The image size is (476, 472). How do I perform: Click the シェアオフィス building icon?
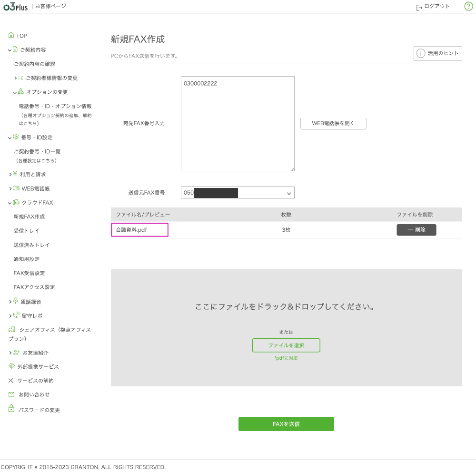tap(12, 329)
